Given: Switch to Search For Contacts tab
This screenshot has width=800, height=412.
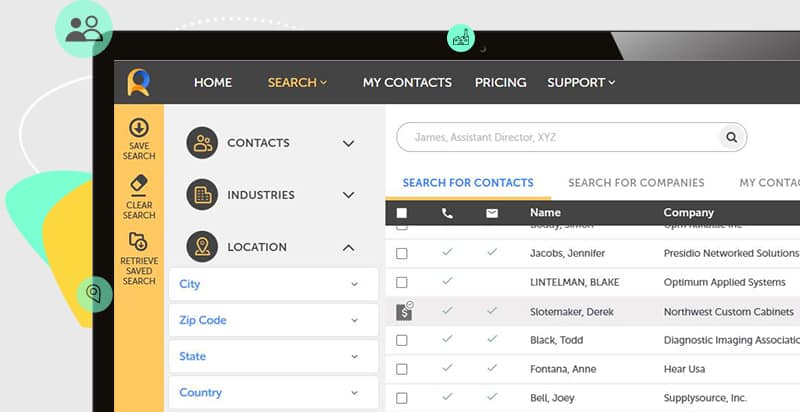Looking at the screenshot, I should point(468,183).
